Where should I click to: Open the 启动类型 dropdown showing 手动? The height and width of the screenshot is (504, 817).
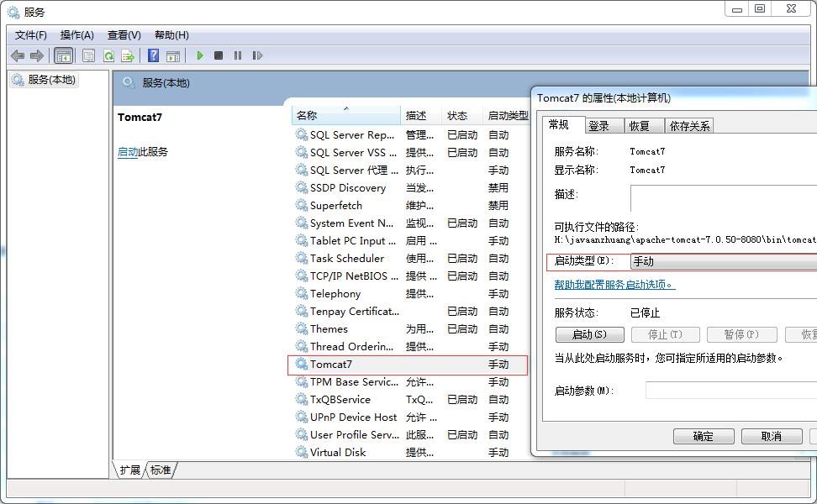[724, 261]
